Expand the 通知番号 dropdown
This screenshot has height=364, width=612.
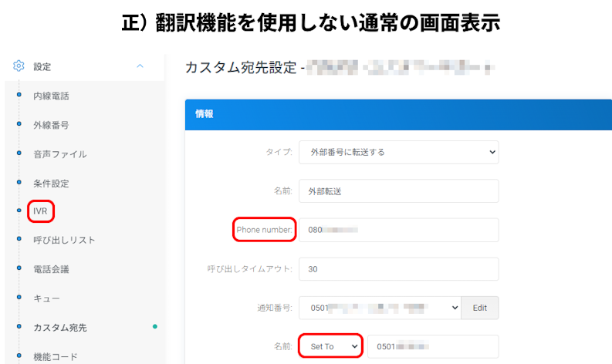tap(379, 308)
